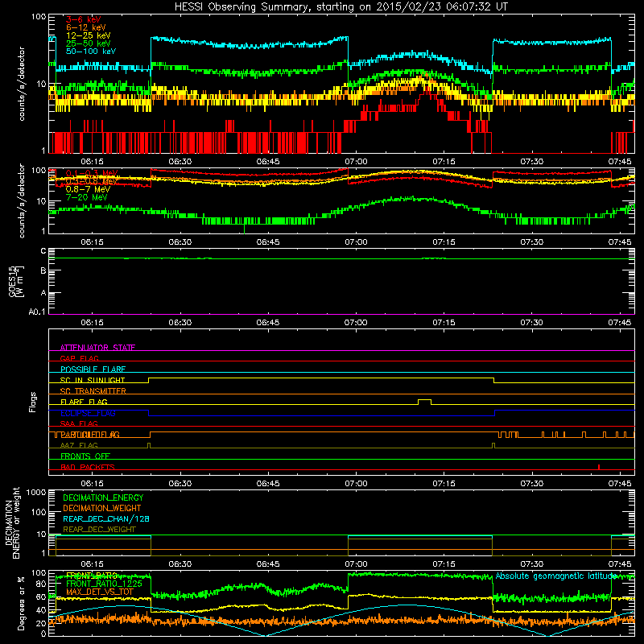Click the 07:30 time label under the decimation plot

coord(531,564)
